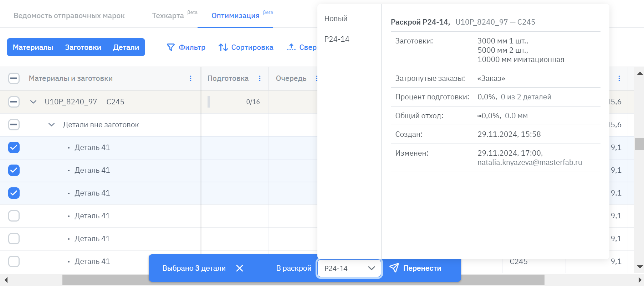Uncheck the second Деталь 41 checkbox
This screenshot has width=644, height=286.
14,170
